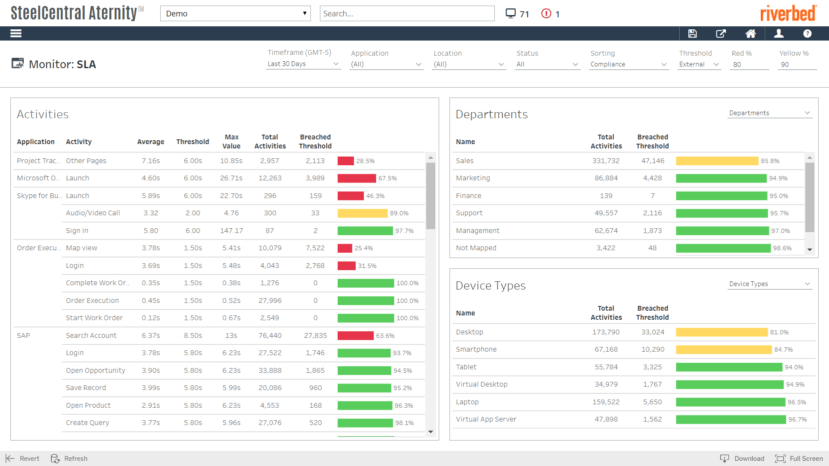The height and width of the screenshot is (466, 829).
Task: Click the Red % value field
Action: (749, 65)
